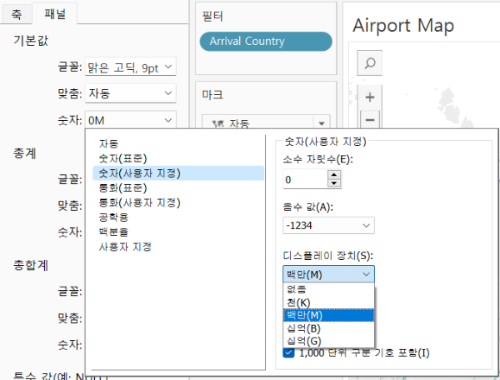Select the 패널 tab
Viewport: 500px width, 380px height.
tap(55, 14)
